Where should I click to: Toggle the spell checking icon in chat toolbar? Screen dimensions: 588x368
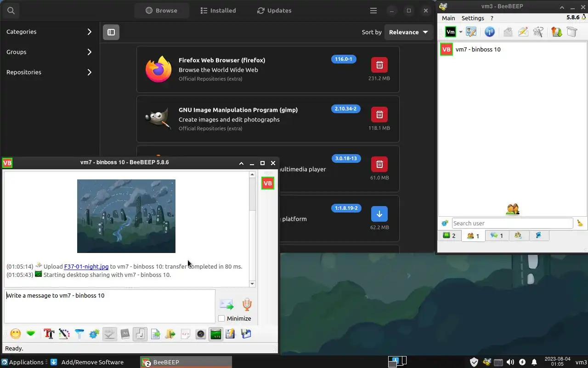(x=109, y=333)
